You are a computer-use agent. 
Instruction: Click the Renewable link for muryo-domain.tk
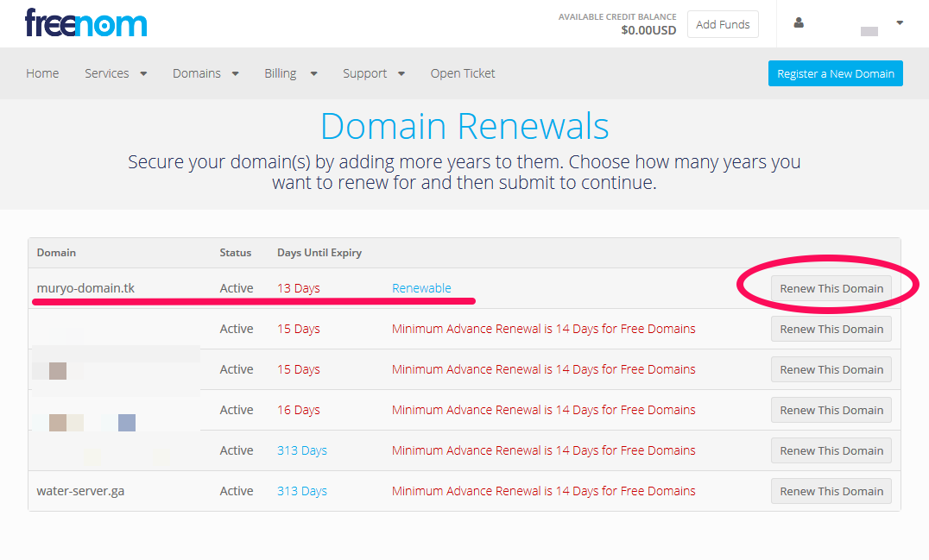tap(421, 288)
